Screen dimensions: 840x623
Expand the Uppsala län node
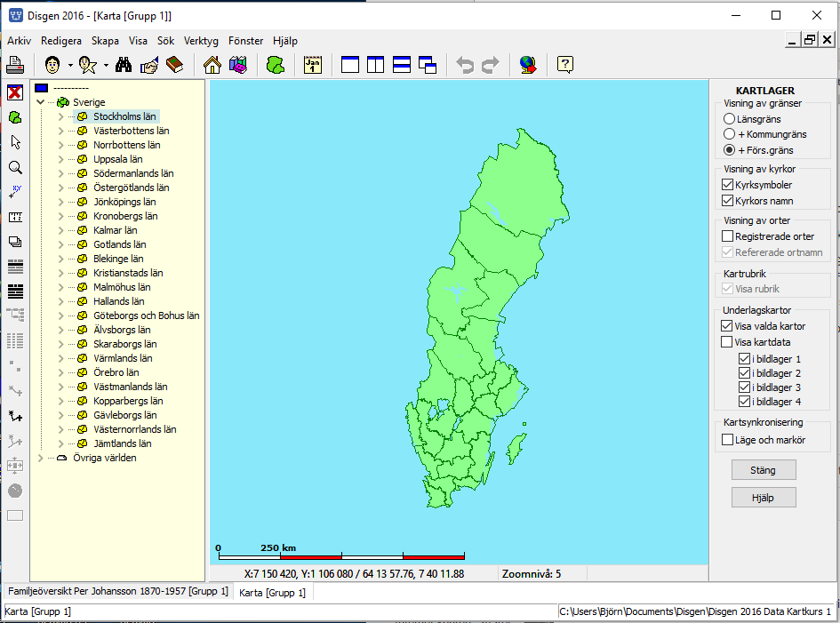[x=60, y=159]
